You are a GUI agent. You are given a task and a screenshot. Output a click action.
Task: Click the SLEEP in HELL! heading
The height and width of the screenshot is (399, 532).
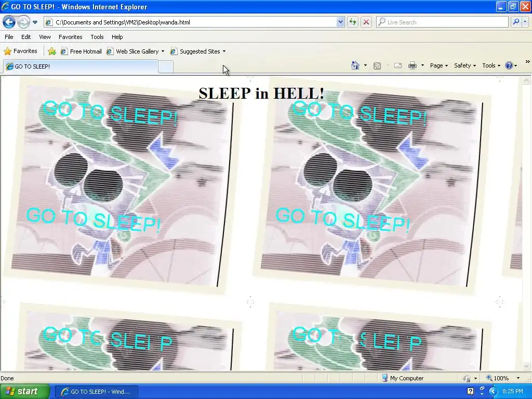[261, 94]
